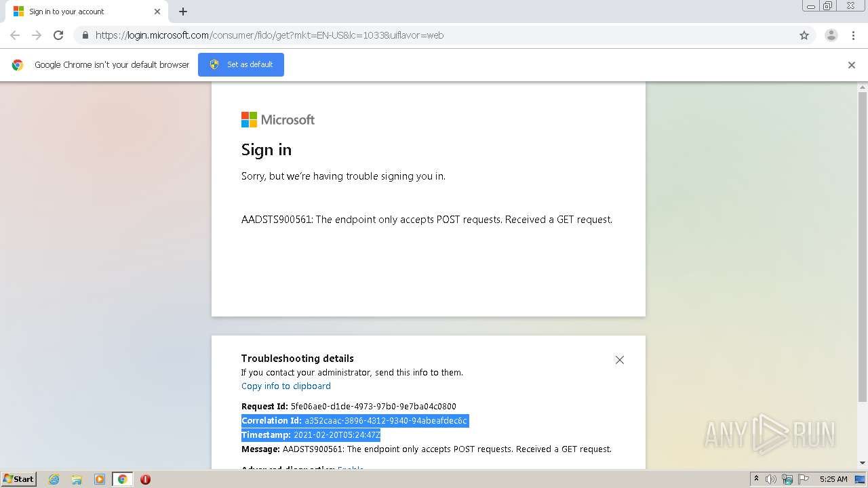Click the vertical scrollbar down arrow
Viewport: 868px width, 488px height.
[863, 463]
